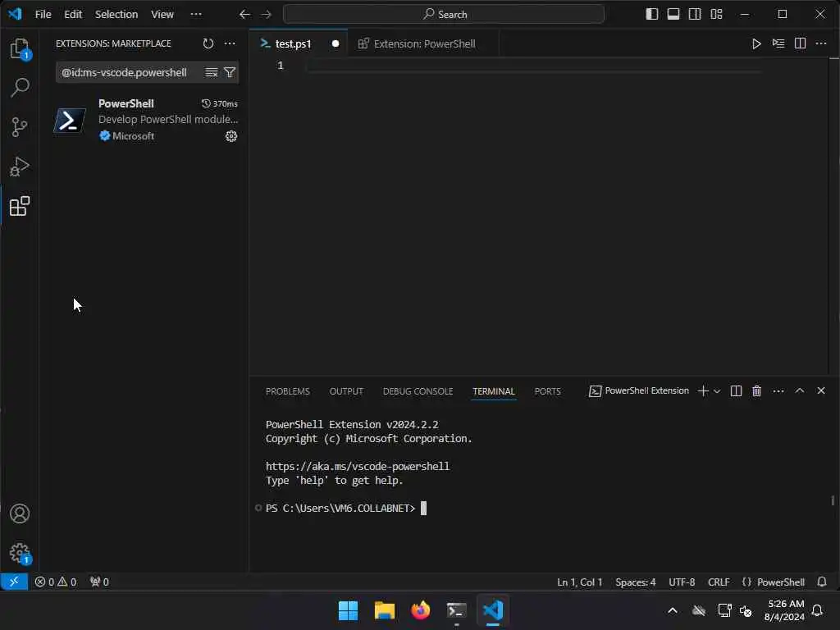Select encoding via UTF-8 status item
Image resolution: width=840 pixels, height=630 pixels.
682,582
